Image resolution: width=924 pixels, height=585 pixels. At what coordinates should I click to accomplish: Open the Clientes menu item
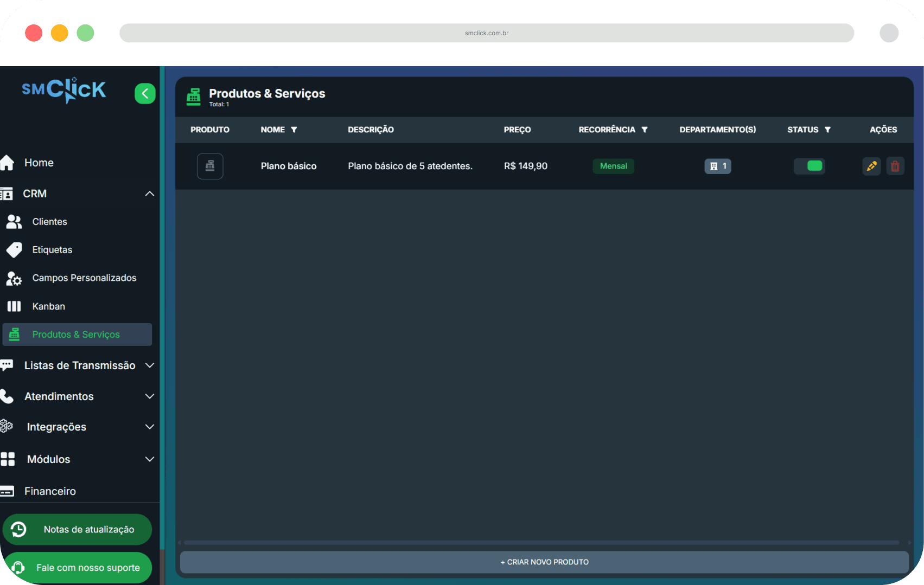[49, 222]
